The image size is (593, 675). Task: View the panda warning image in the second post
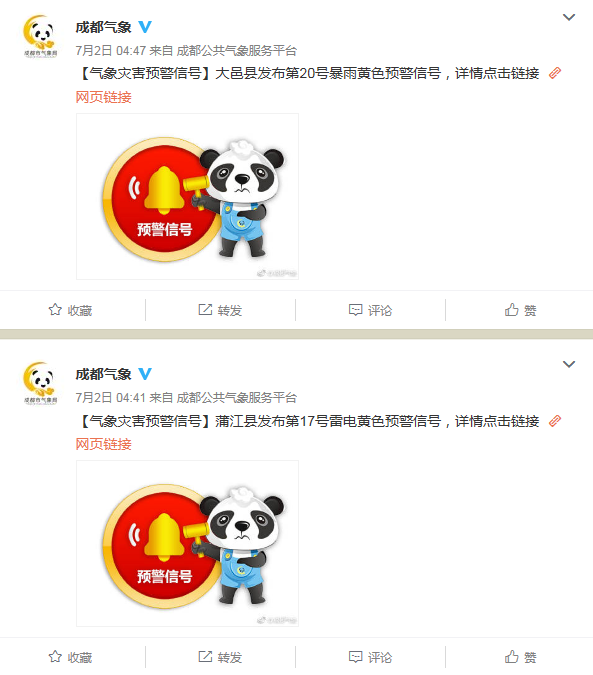(187, 544)
